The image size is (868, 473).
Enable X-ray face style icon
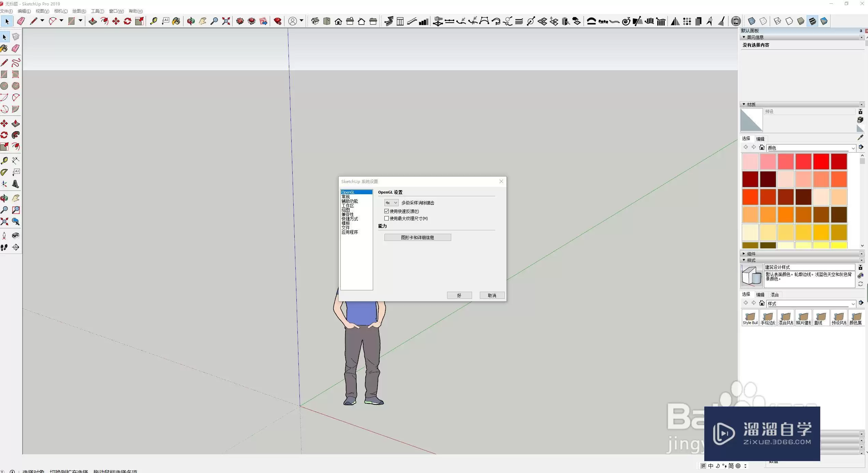[x=751, y=21]
